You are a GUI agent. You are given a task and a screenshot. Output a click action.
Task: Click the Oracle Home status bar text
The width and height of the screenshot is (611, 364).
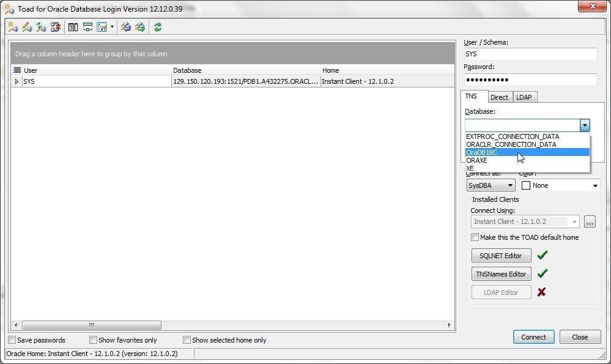pos(92,354)
